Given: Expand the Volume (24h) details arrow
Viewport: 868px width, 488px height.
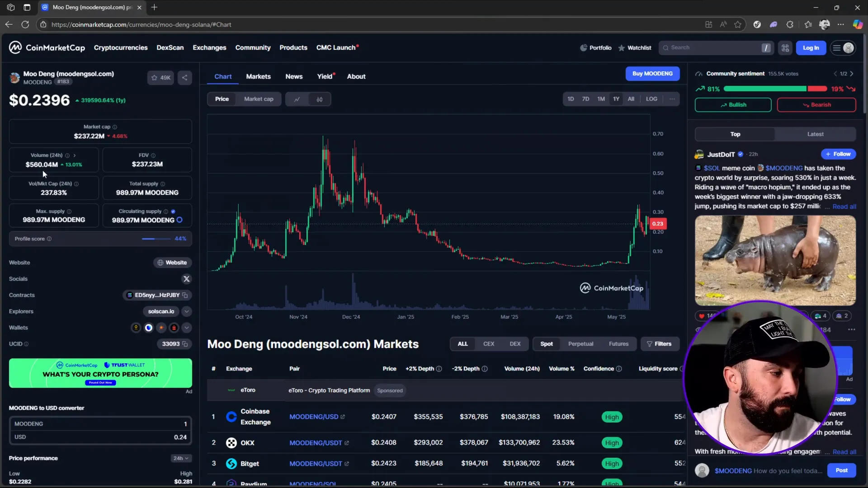Looking at the screenshot, I should point(75,155).
